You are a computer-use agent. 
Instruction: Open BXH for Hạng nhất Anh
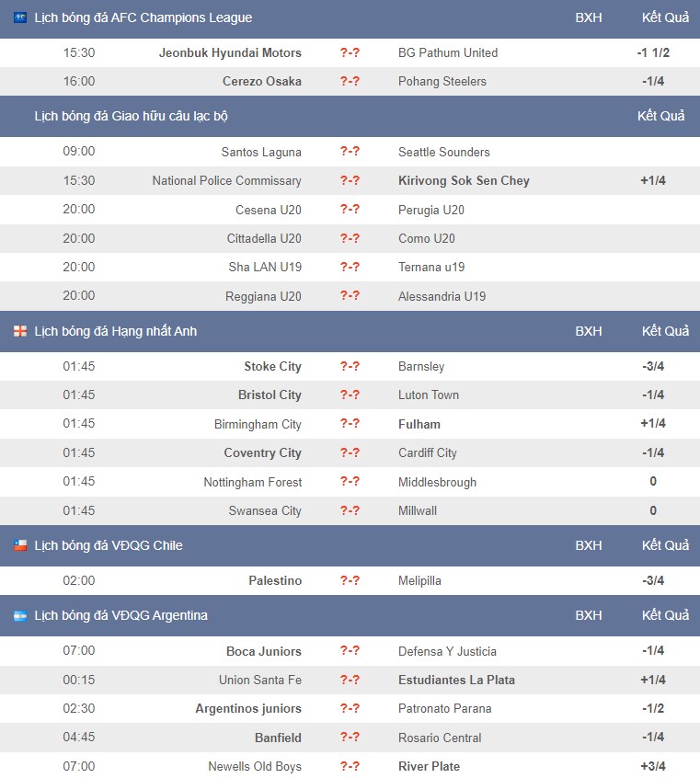[589, 331]
